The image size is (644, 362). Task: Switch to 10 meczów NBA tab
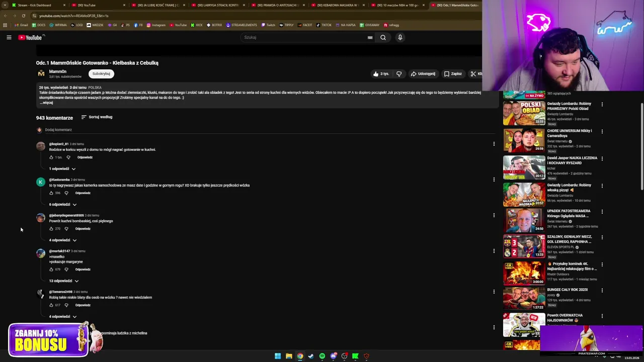(397, 5)
